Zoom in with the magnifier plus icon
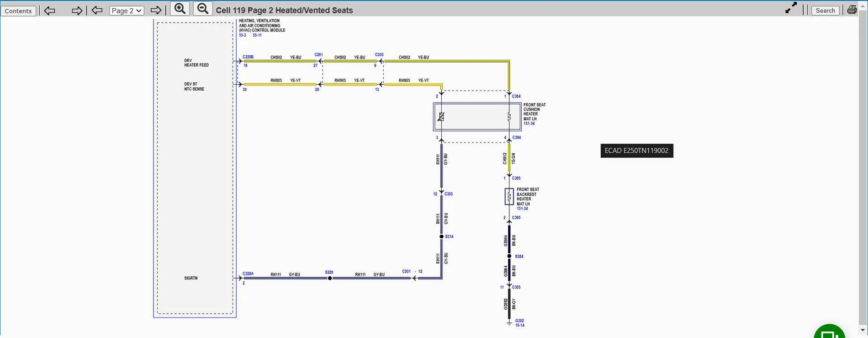This screenshot has height=338, width=868. coord(180,9)
